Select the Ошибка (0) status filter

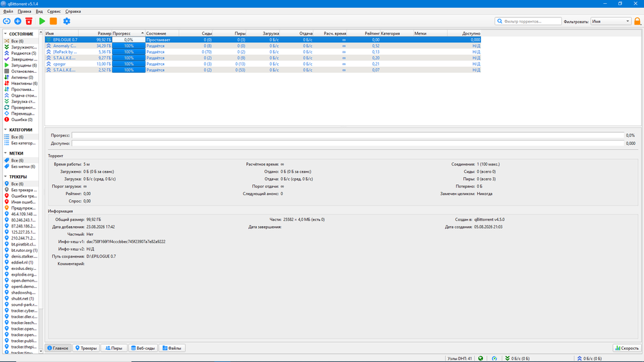tap(21, 120)
